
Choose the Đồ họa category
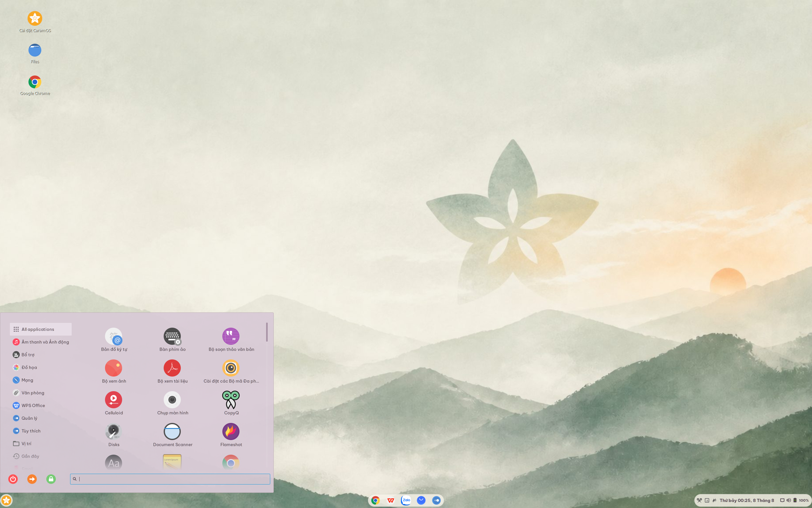(x=41, y=367)
